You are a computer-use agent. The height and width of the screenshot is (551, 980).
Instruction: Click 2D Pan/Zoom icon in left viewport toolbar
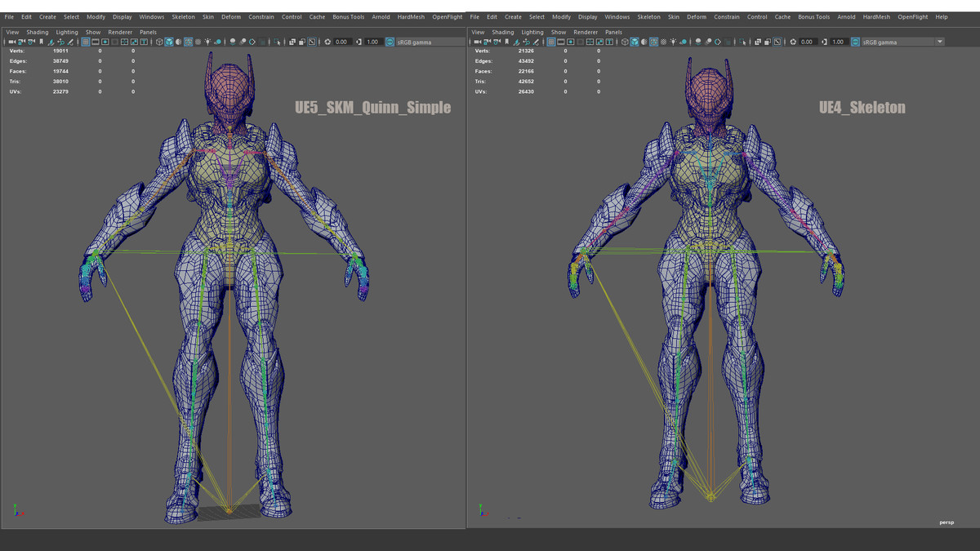60,42
